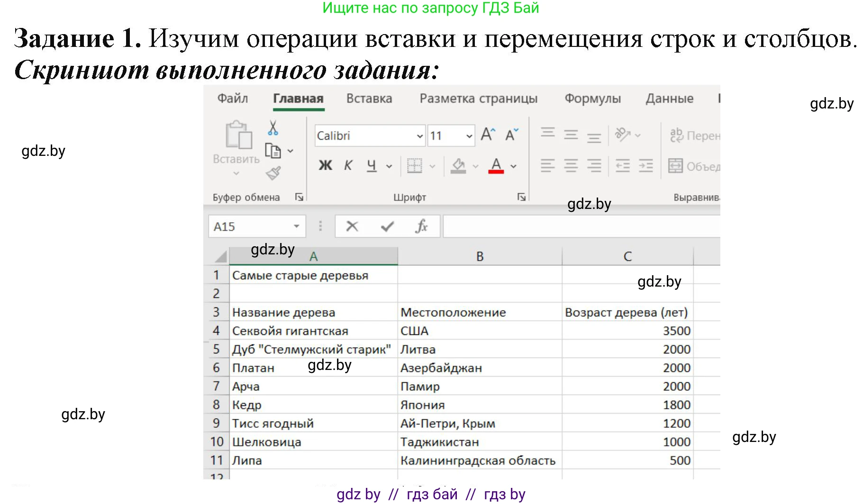The width and height of the screenshot is (863, 504).
Task: Select the cell containing Секвойя гигантская
Action: click(x=314, y=331)
